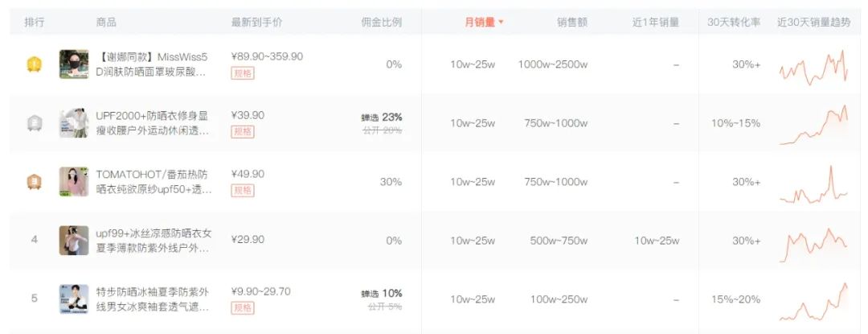
Task: Click the silver rank-two medal icon
Action: pyautogui.click(x=34, y=123)
